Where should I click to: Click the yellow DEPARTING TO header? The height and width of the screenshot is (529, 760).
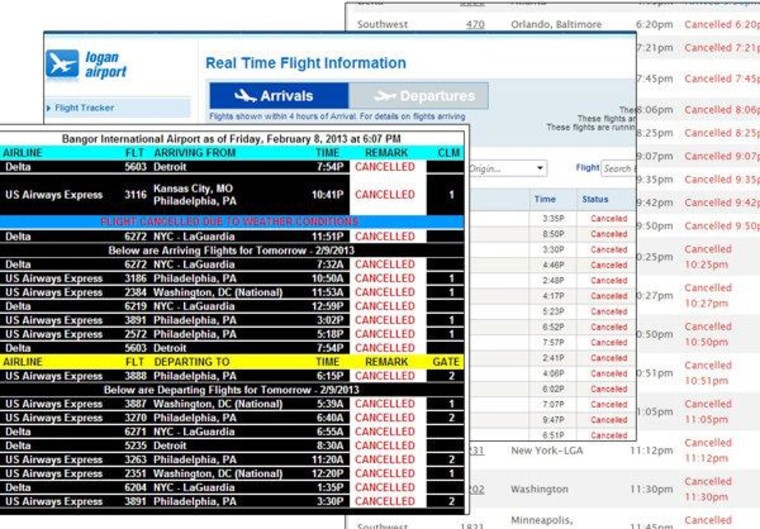tap(192, 362)
